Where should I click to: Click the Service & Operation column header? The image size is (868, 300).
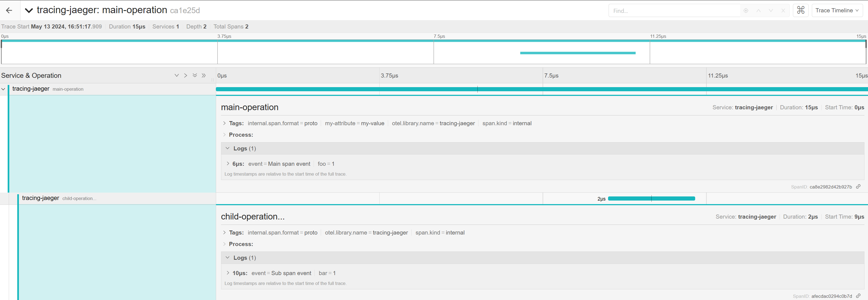[x=31, y=76]
